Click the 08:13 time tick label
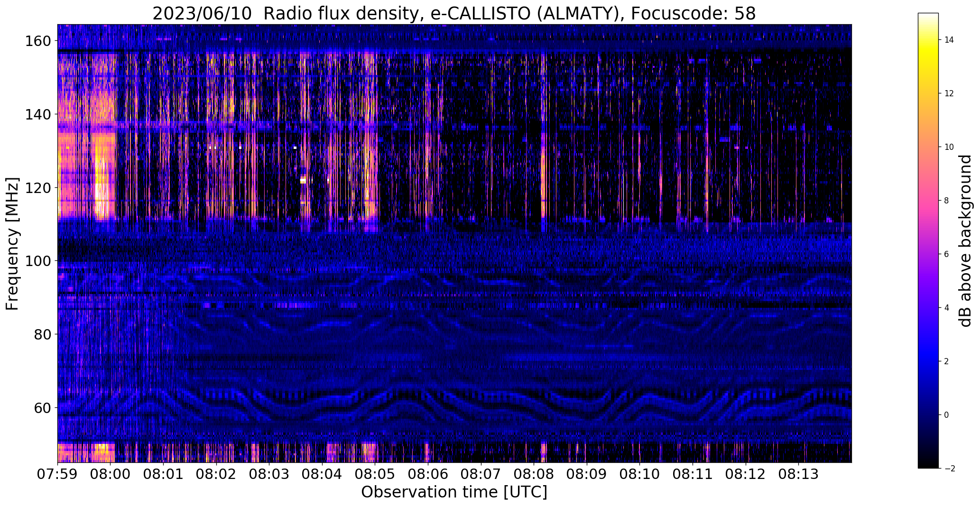 pos(798,475)
